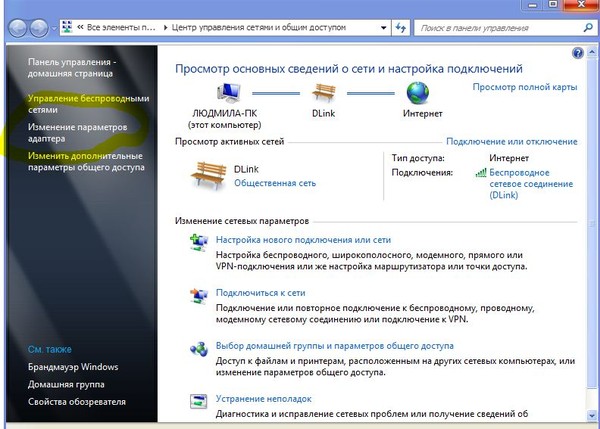Viewport: 600px width, 429px height.
Task: Click icon beside 'Настройка нового подключения или сети'
Action: pyautogui.click(x=199, y=243)
